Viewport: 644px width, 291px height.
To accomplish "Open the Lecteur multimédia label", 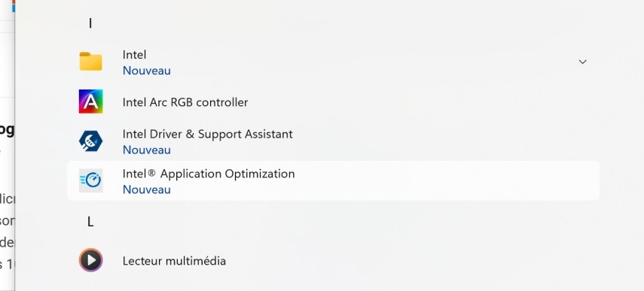I will [174, 261].
